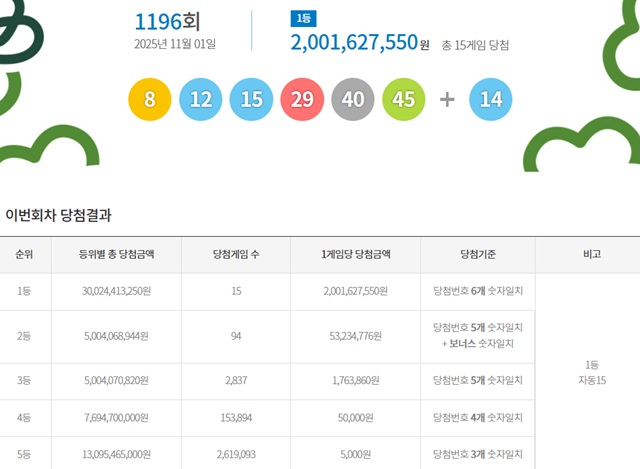The height and width of the screenshot is (469, 640).
Task: Click the blue 1등 badge
Action: click(302, 19)
